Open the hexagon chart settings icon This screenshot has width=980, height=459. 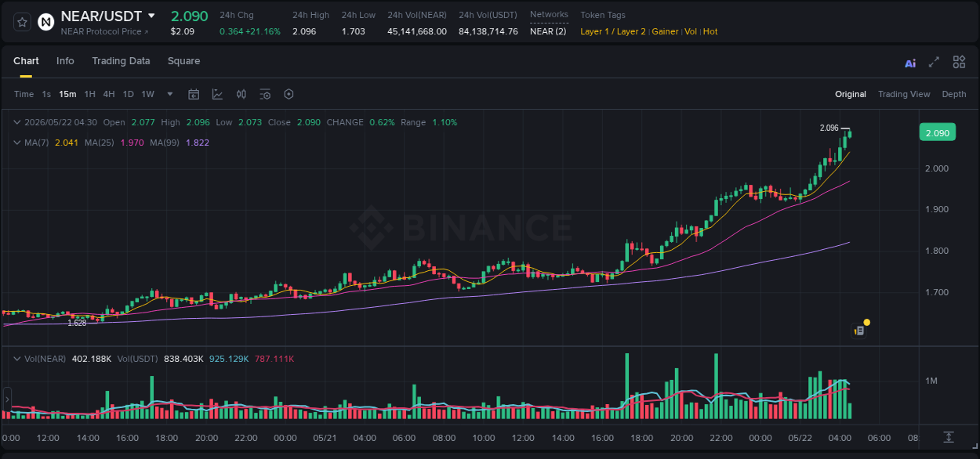point(289,94)
